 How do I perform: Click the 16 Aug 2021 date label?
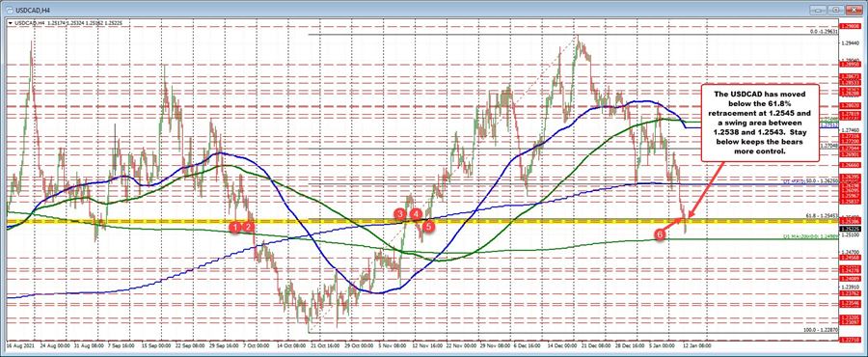click(x=19, y=345)
